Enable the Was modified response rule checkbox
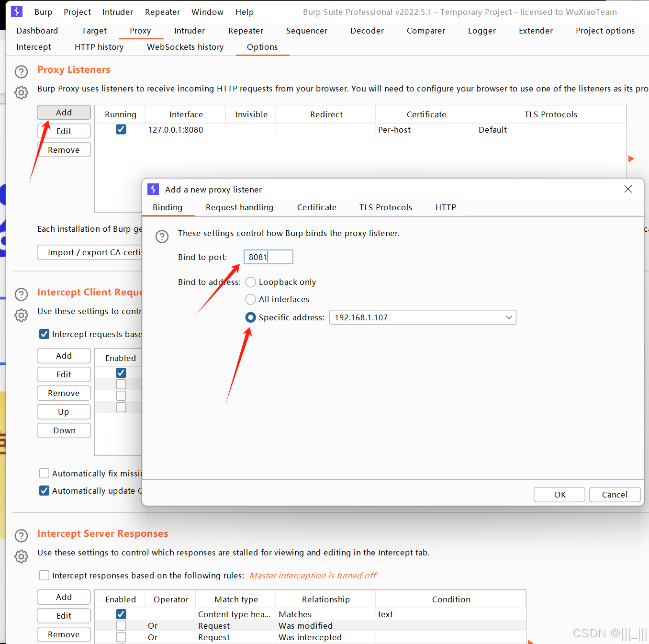649x644 pixels. [121, 625]
